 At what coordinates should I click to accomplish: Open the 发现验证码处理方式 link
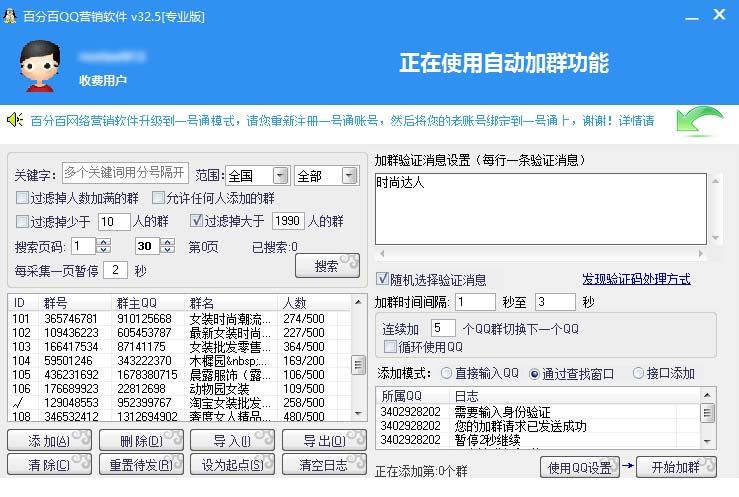(636, 279)
